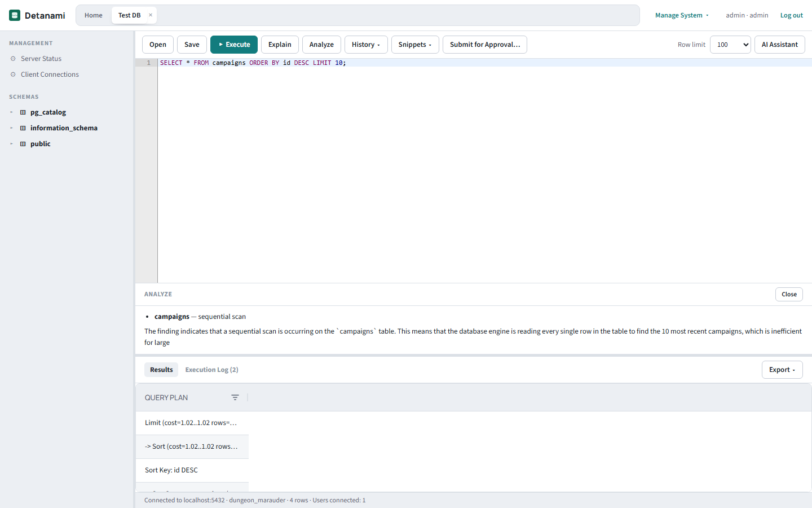This screenshot has height=508, width=812.
Task: Save the current query
Action: point(192,45)
